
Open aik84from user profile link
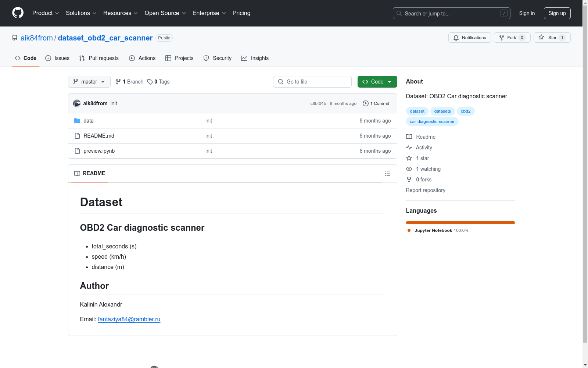(x=37, y=38)
